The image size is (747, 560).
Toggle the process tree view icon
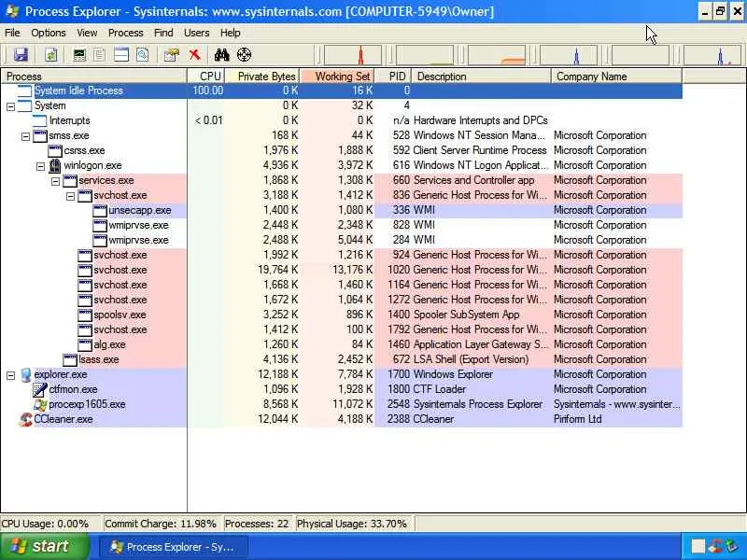click(99, 55)
